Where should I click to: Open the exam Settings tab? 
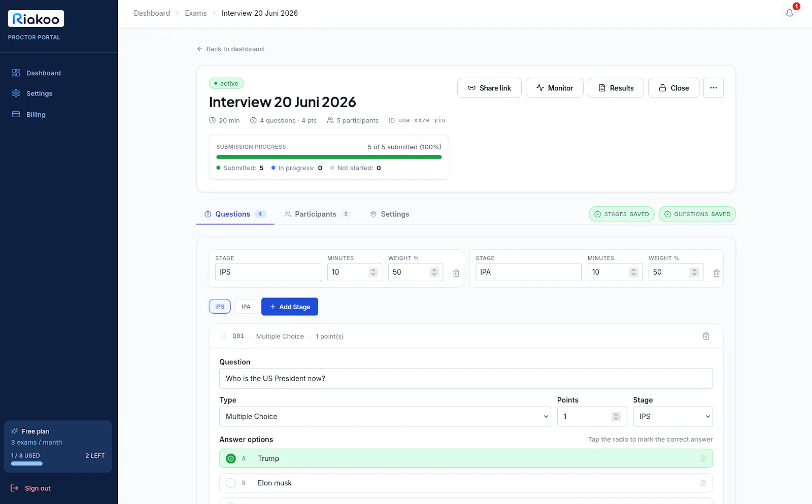coord(389,214)
